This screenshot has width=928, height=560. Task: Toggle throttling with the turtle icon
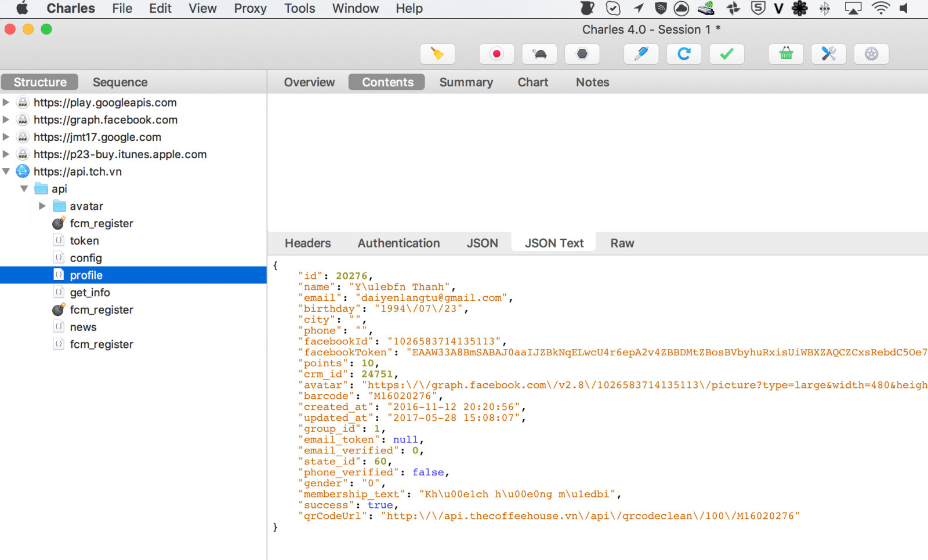click(x=539, y=54)
